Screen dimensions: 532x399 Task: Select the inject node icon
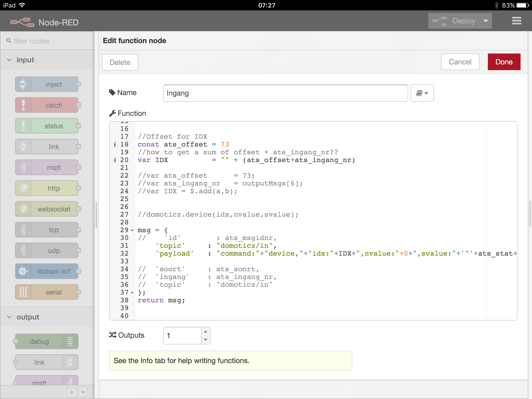click(23, 84)
